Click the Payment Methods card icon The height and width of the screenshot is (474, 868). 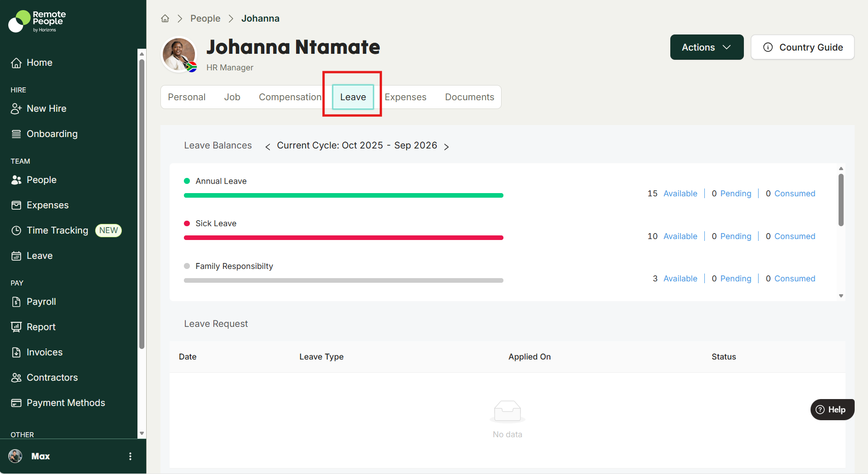pyautogui.click(x=17, y=403)
